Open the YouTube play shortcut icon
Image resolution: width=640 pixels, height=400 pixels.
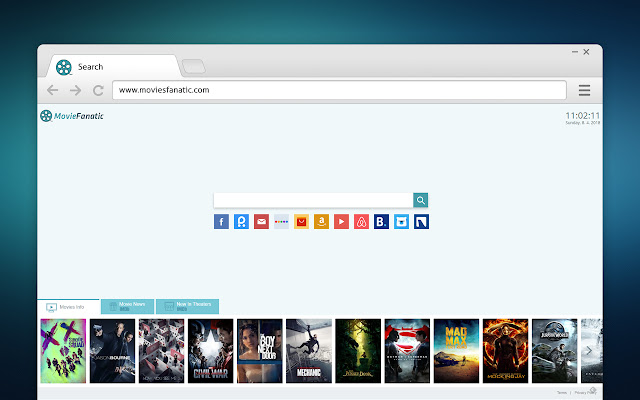click(x=341, y=222)
